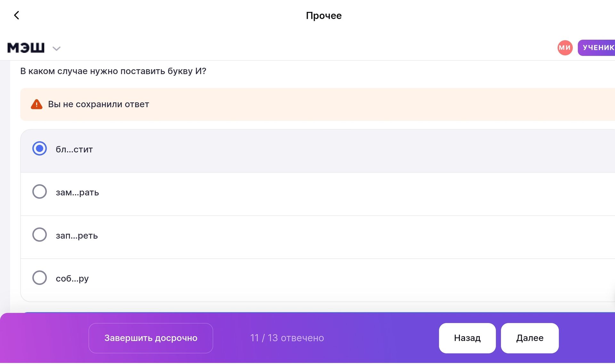Click the Завершить досрочно button
The image size is (615, 364).
151,338
